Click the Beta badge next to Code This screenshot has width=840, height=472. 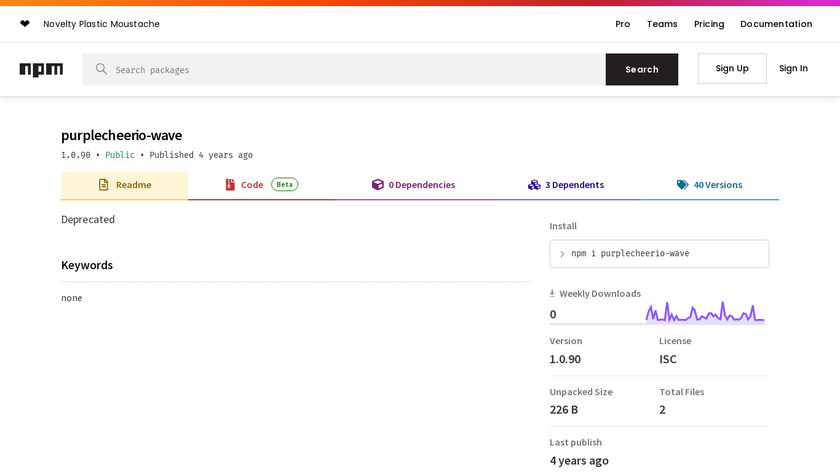click(x=284, y=184)
